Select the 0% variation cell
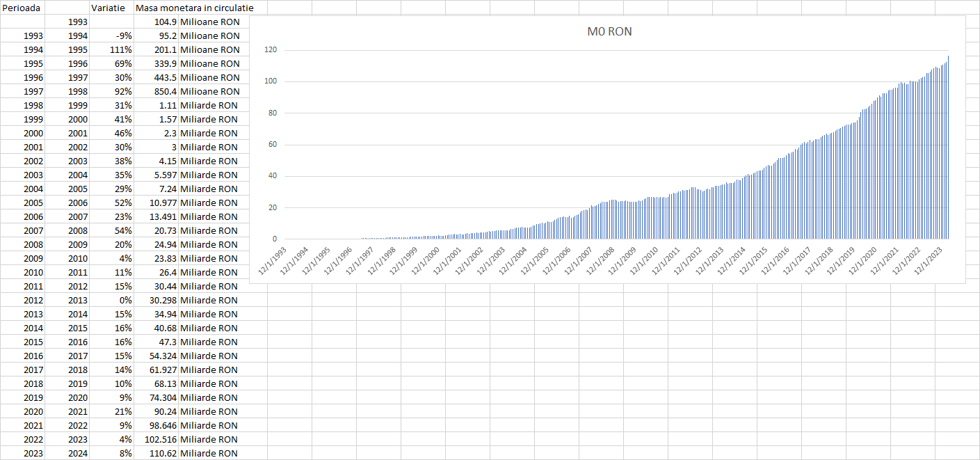Screen dimensions: 980x460 (x=112, y=300)
